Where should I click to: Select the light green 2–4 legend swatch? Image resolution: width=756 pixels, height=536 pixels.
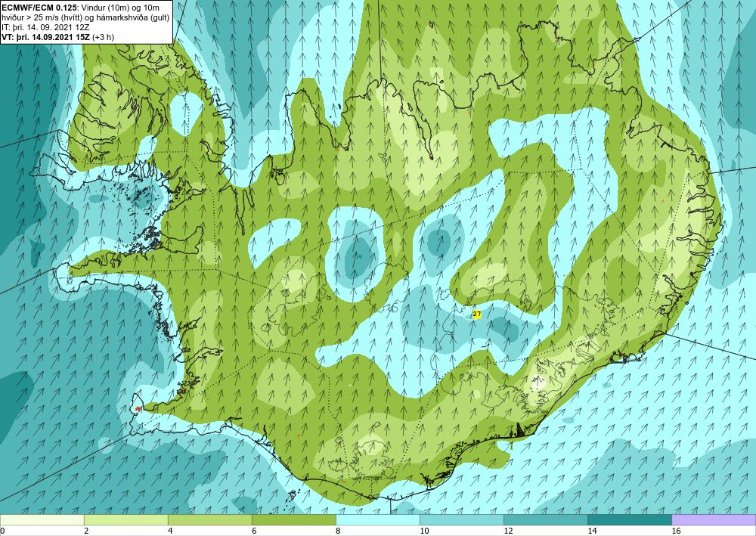coord(125,520)
